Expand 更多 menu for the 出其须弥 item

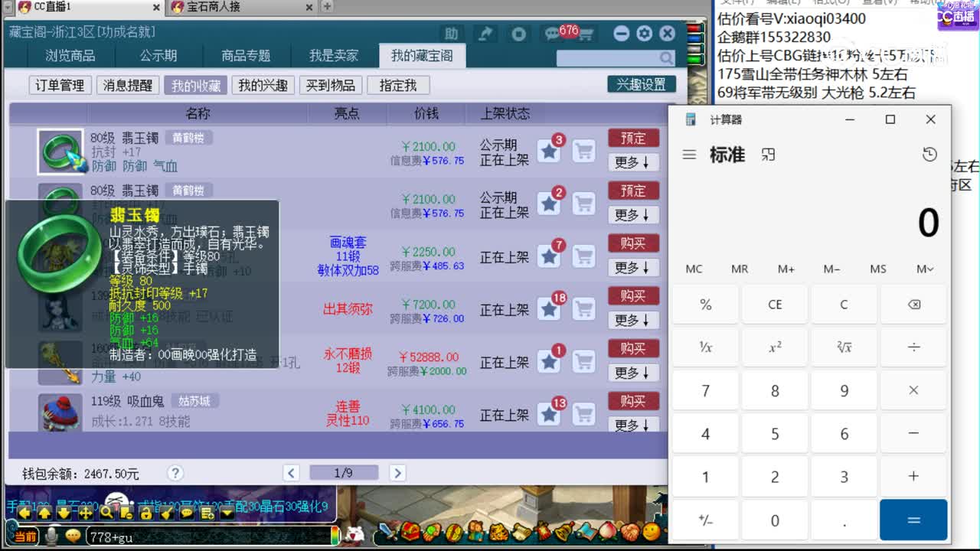[x=633, y=321]
